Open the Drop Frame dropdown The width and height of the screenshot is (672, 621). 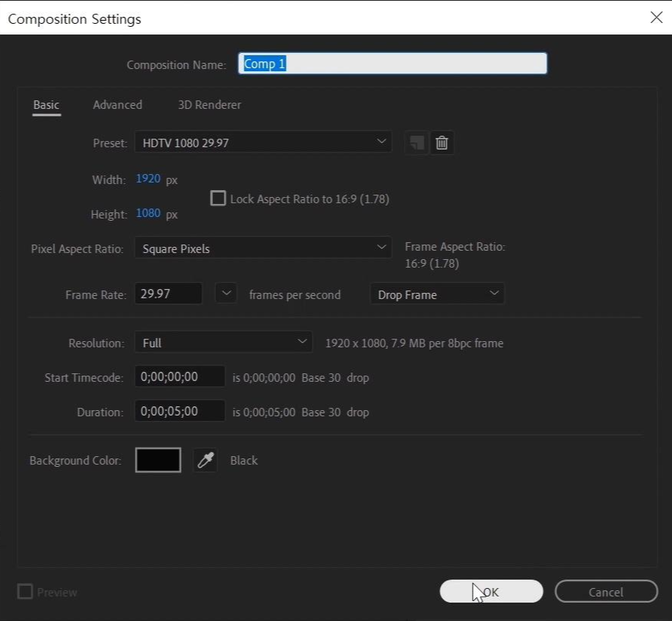(437, 294)
